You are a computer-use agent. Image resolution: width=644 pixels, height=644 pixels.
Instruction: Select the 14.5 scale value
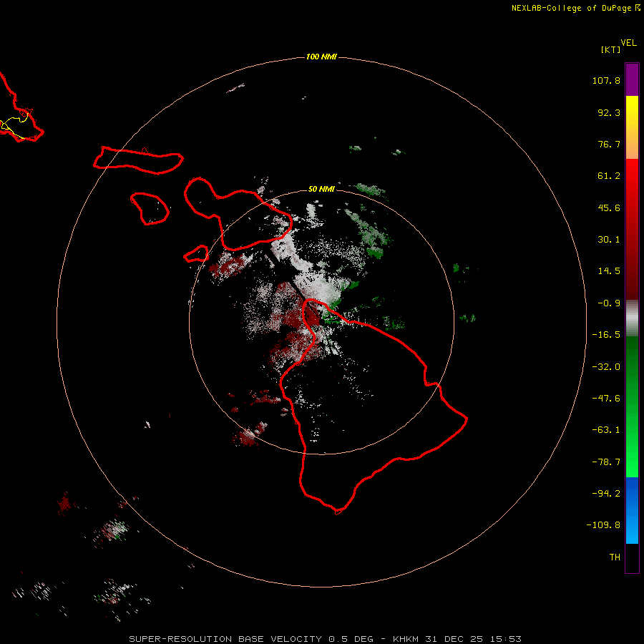pos(609,271)
